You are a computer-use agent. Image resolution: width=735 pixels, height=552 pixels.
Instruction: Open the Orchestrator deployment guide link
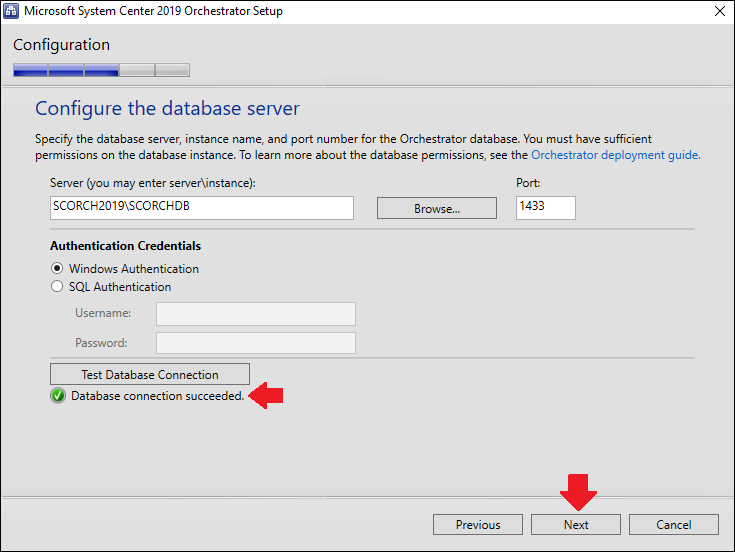coord(615,155)
